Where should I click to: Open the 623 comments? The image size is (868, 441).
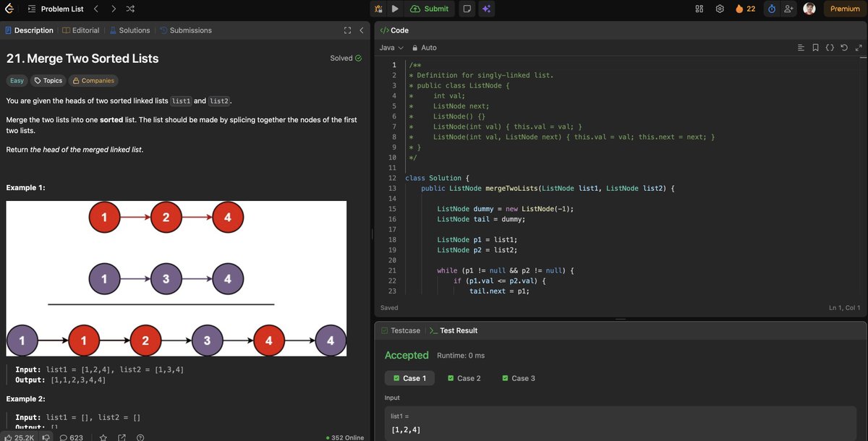pyautogui.click(x=71, y=437)
